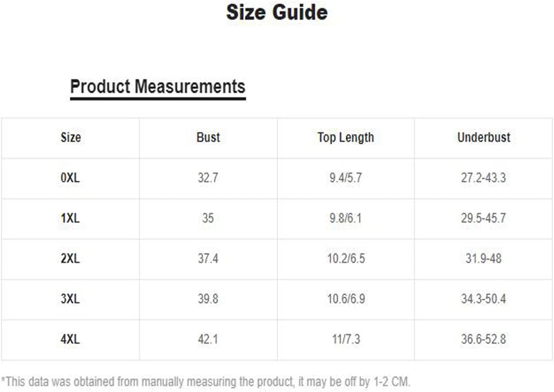The width and height of the screenshot is (554, 392).
Task: Click the Size Guide heading
Action: [x=277, y=12]
